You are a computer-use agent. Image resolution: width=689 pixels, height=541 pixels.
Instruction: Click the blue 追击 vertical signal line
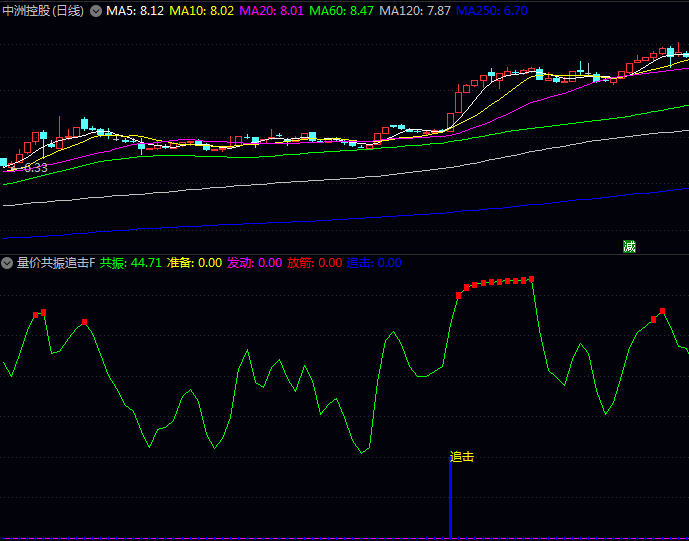click(450, 500)
